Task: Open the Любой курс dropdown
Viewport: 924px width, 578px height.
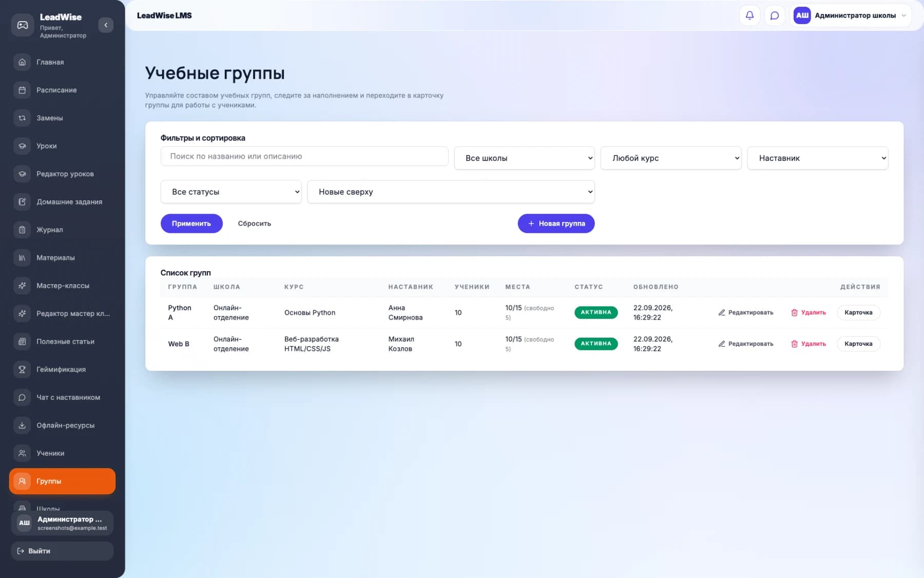Action: click(671, 158)
